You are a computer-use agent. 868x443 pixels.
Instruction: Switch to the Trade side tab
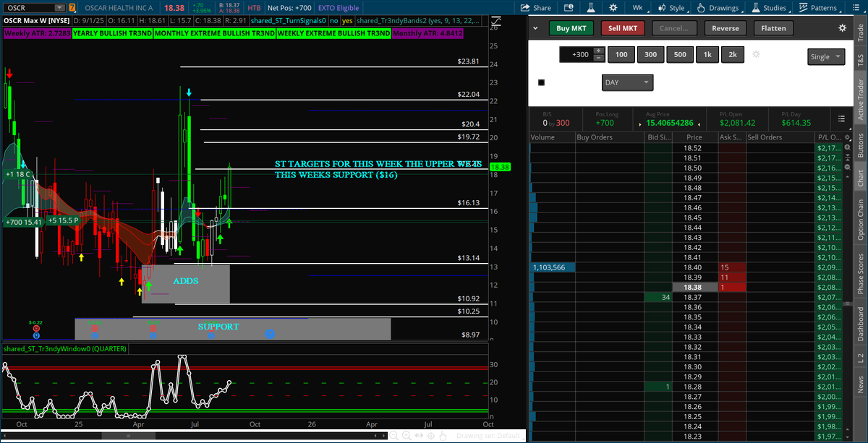click(861, 33)
